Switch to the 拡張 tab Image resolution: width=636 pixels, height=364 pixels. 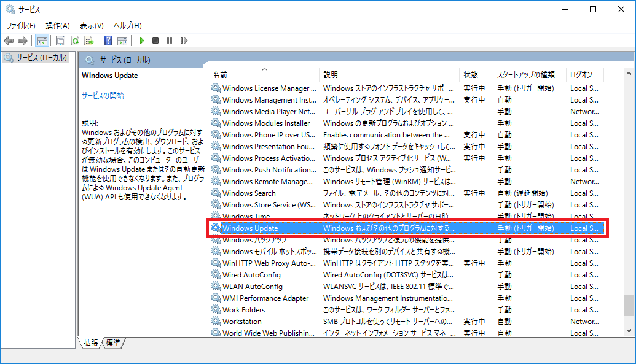(91, 343)
